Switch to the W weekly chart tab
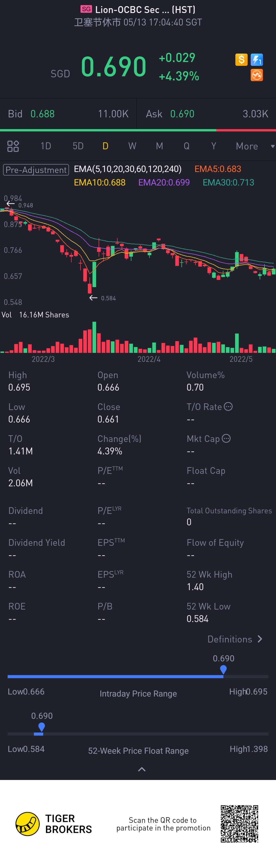The height and width of the screenshot is (868, 276). [x=132, y=146]
